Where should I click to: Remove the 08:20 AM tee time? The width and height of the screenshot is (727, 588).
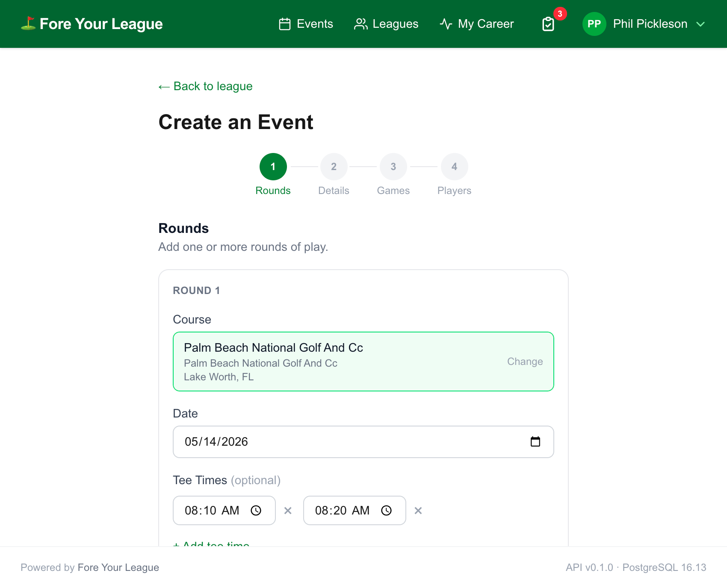[x=418, y=511]
